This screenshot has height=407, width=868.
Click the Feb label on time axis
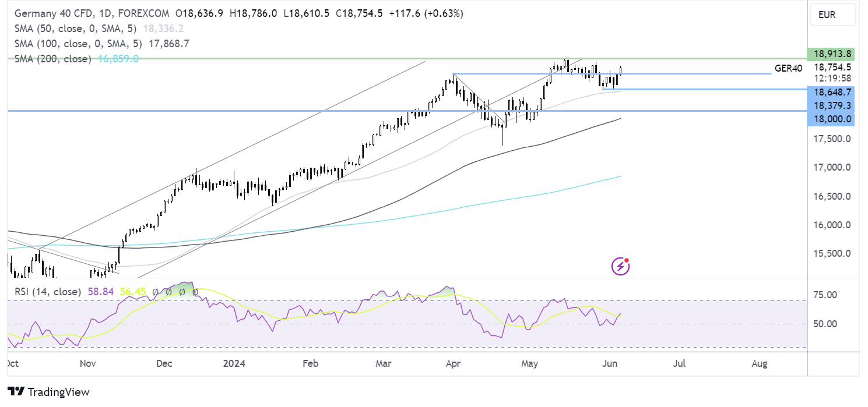point(310,364)
